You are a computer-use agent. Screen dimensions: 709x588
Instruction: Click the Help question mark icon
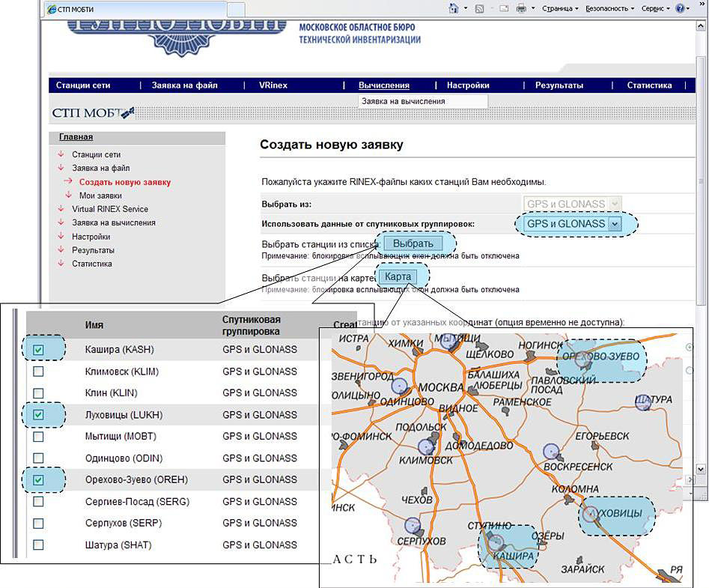[680, 8]
